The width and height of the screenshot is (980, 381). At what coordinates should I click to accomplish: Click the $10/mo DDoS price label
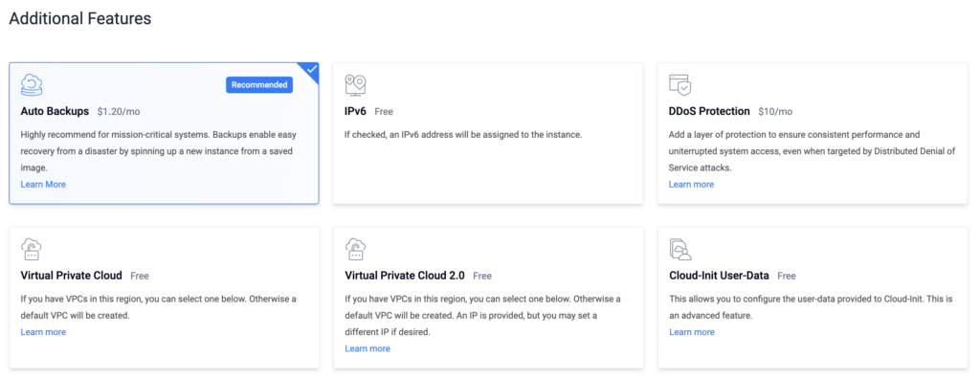[775, 112]
